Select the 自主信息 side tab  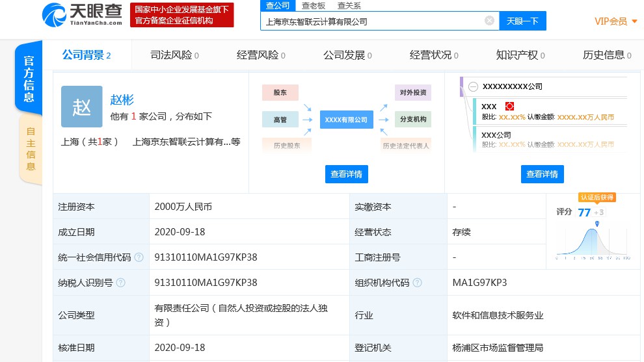(31, 149)
